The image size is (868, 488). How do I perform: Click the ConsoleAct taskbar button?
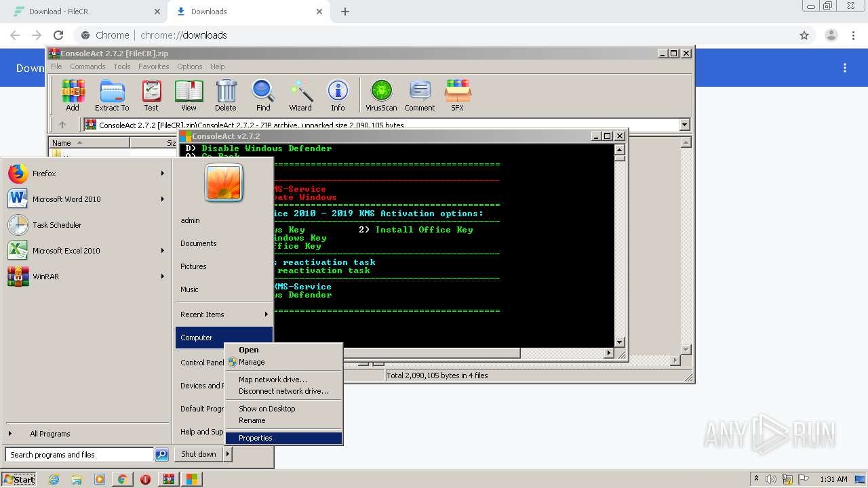point(192,479)
